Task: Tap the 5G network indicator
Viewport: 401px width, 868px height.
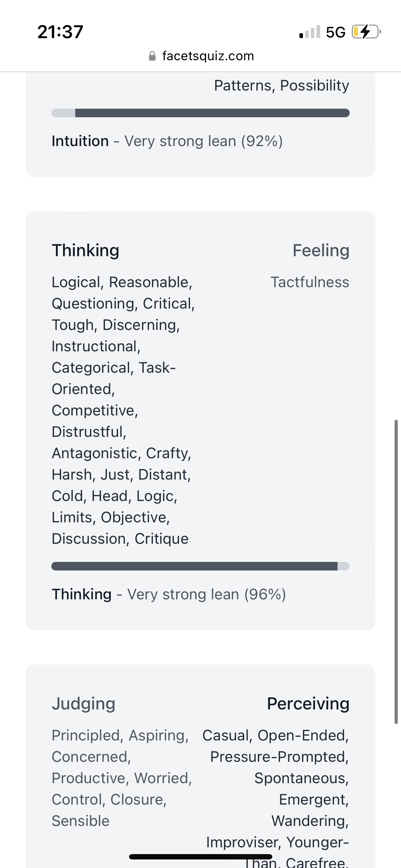Action: 335,32
